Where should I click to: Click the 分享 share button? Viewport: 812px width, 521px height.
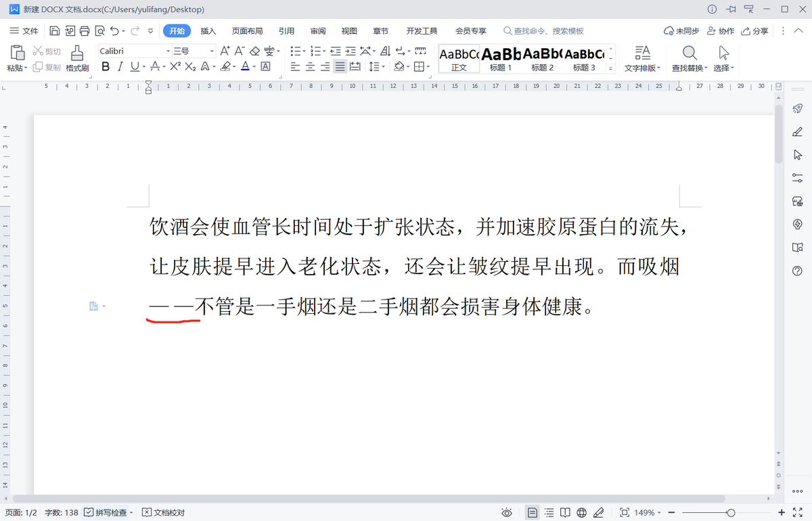[x=755, y=31]
